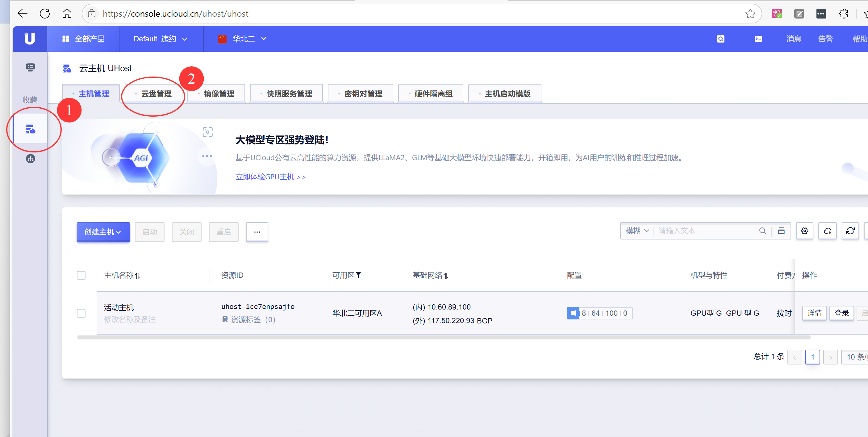Click 关闭 button

click(187, 232)
